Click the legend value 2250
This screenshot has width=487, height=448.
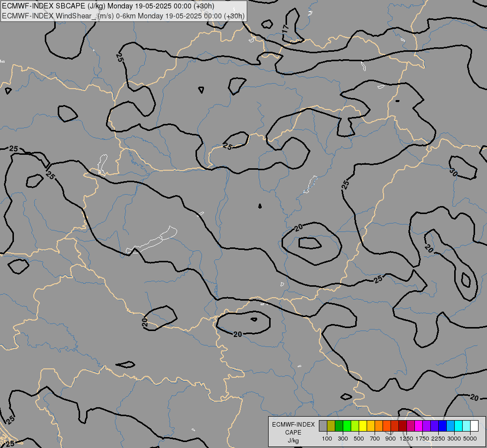(438, 439)
